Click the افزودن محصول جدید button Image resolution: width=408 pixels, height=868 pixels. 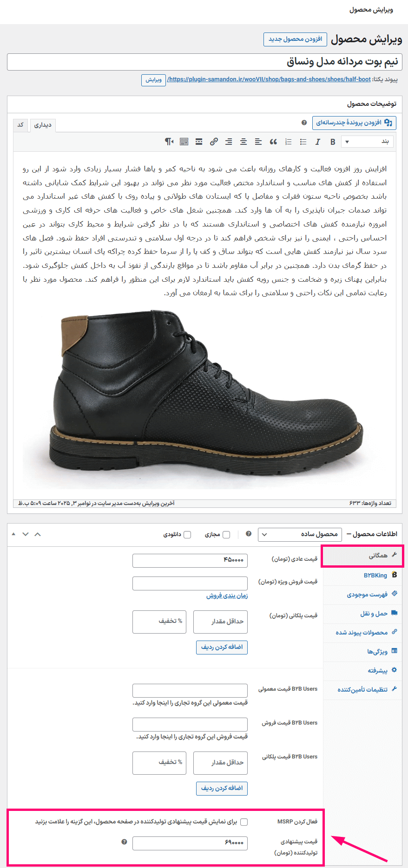coord(295,39)
